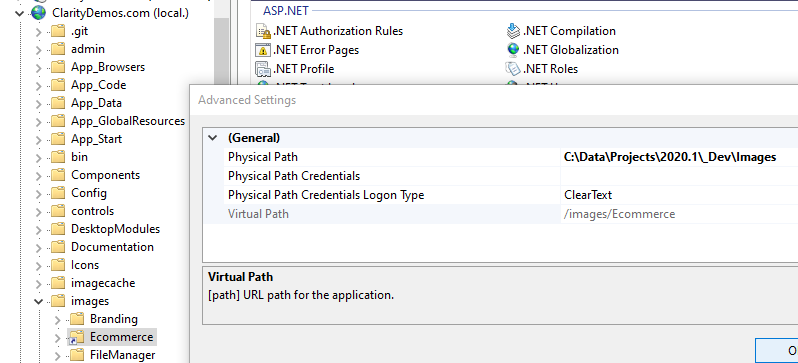Expand the admin tree node
The height and width of the screenshot is (363, 798).
click(x=39, y=50)
